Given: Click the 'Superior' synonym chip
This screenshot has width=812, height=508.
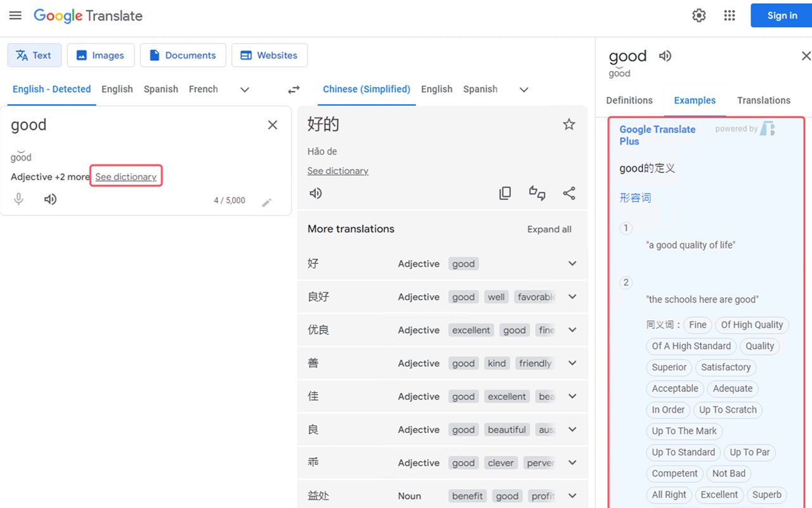Looking at the screenshot, I should (x=669, y=368).
